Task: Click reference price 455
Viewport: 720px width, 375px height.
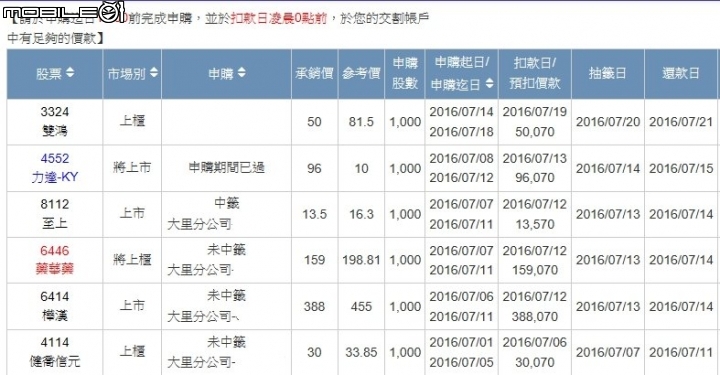Action: coord(361,307)
